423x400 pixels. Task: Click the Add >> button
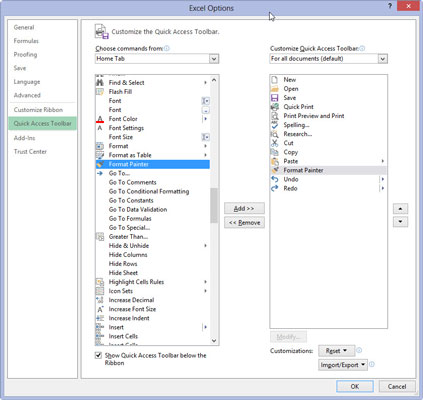[x=244, y=208]
